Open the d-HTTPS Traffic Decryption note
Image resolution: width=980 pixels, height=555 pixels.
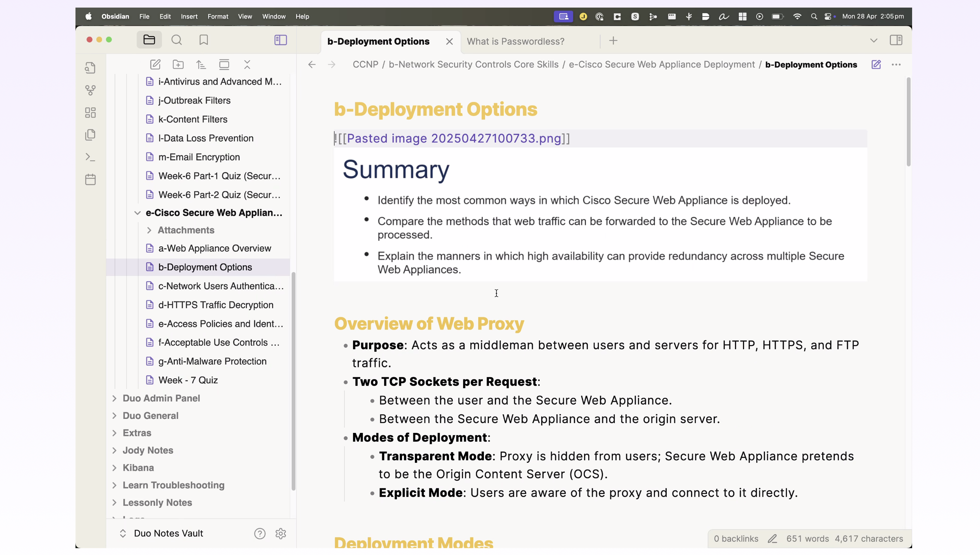coord(216,305)
